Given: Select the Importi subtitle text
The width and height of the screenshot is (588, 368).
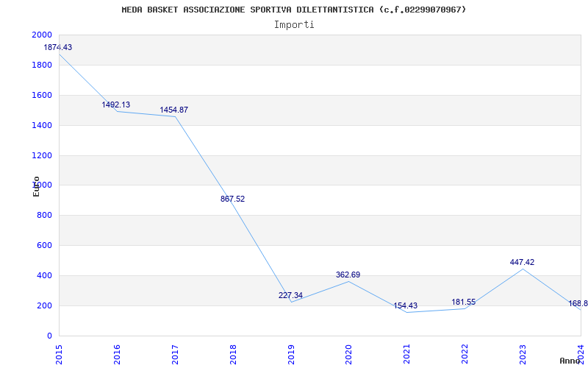Looking at the screenshot, I should coord(294,25).
